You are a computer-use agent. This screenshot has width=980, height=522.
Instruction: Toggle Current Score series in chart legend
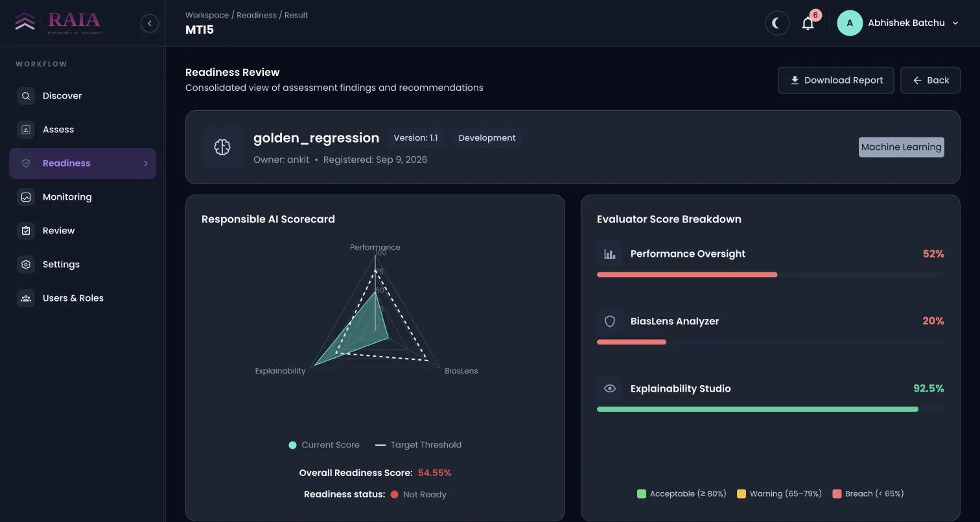click(x=324, y=445)
